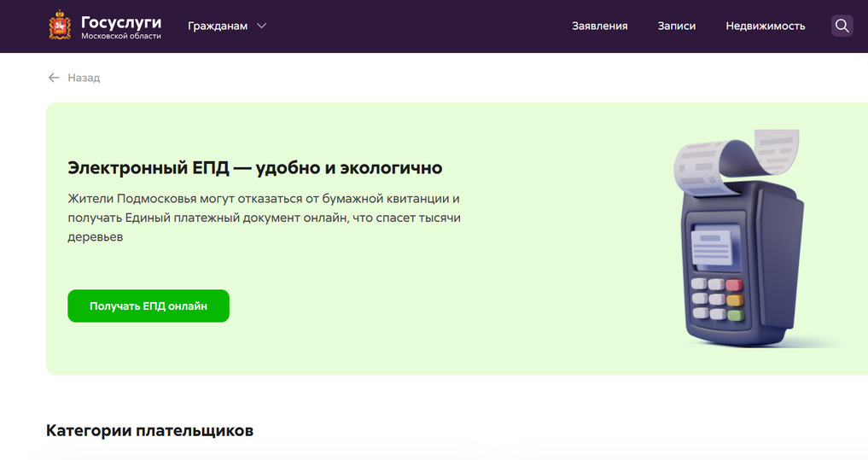Click the Категории плательщиков heading
The image size is (868, 460).
click(x=149, y=431)
